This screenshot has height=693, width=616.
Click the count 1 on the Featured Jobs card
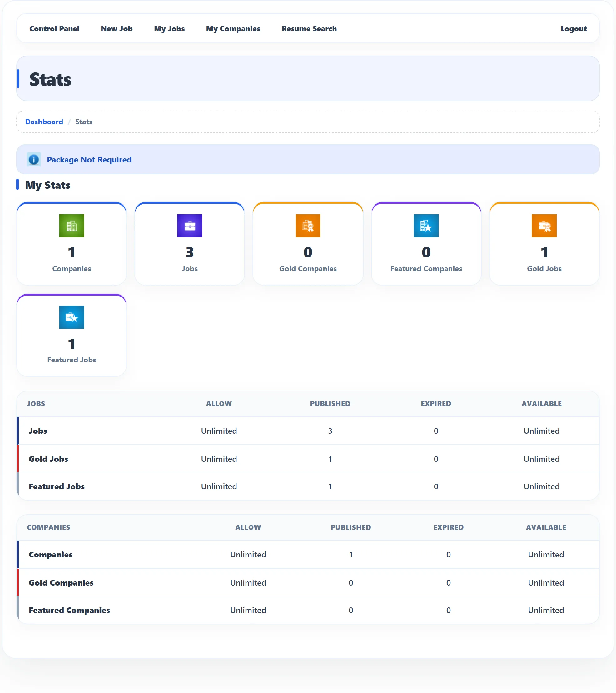(72, 344)
